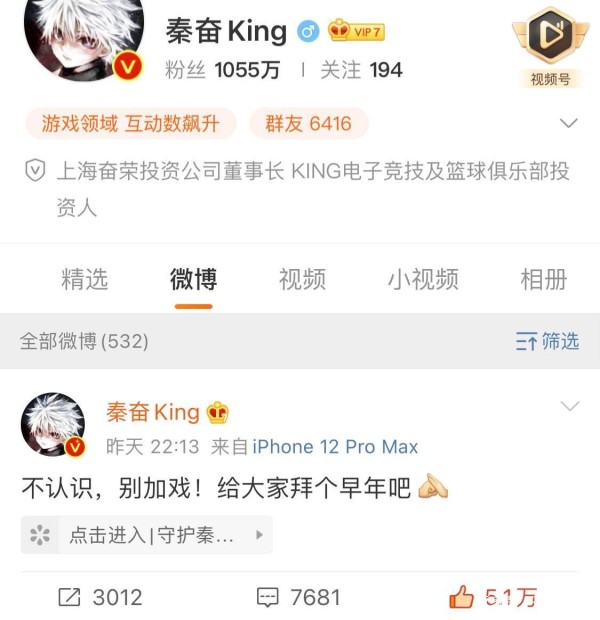Viewport: 600px width, 620px height.
Task: Open the iPhone 12 Pro Max link
Action: [335, 447]
